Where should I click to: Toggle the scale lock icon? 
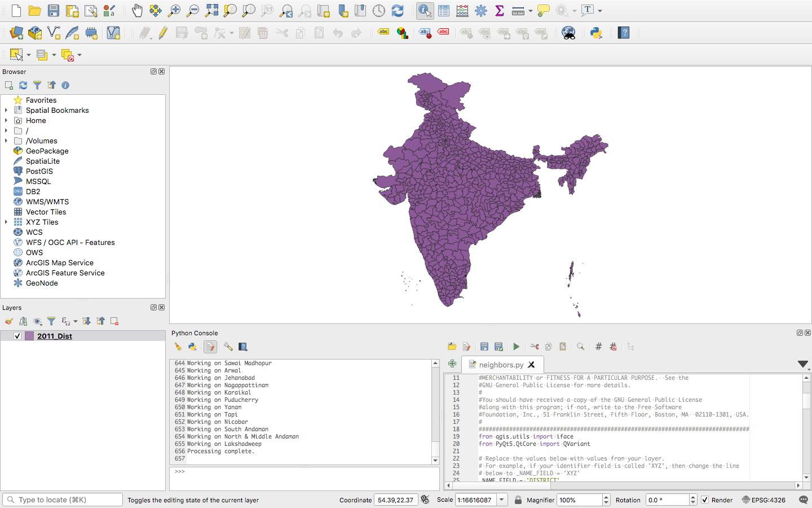(518, 500)
